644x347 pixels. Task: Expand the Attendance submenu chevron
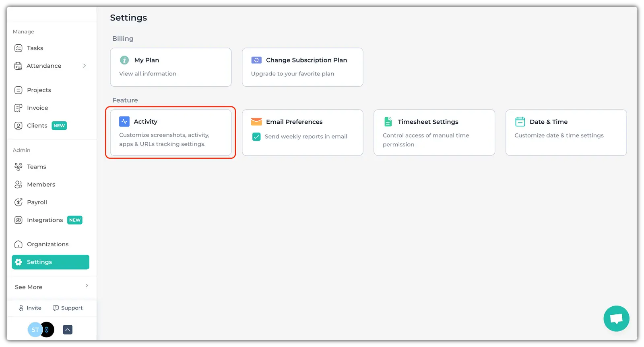[x=85, y=66]
